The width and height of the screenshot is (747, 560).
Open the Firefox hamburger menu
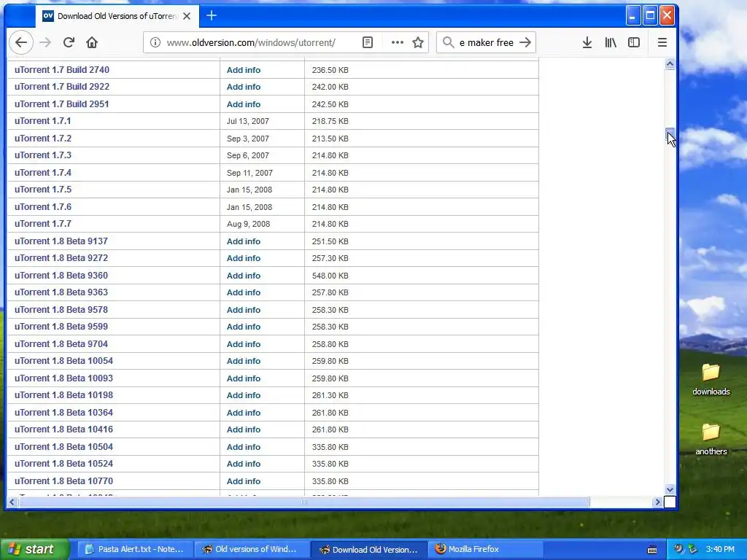click(x=662, y=42)
